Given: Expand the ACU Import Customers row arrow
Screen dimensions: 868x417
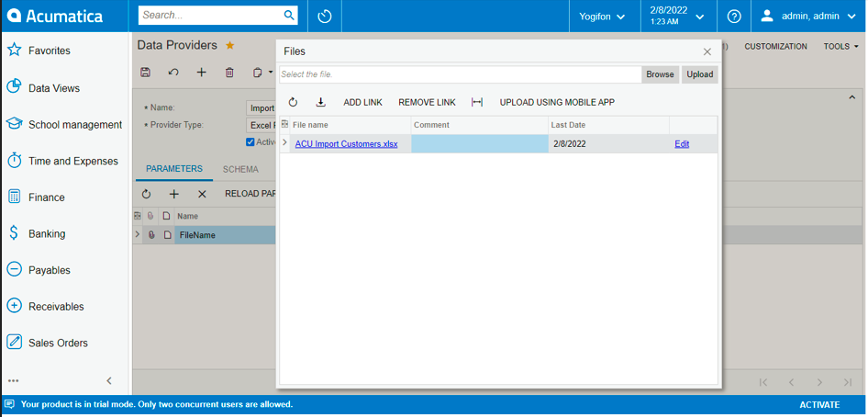Looking at the screenshot, I should tap(285, 143).
